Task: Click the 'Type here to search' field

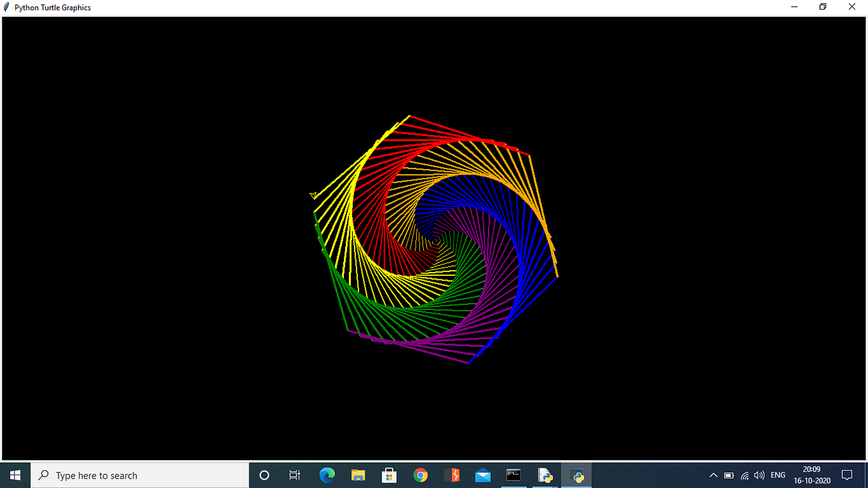Action: tap(139, 475)
